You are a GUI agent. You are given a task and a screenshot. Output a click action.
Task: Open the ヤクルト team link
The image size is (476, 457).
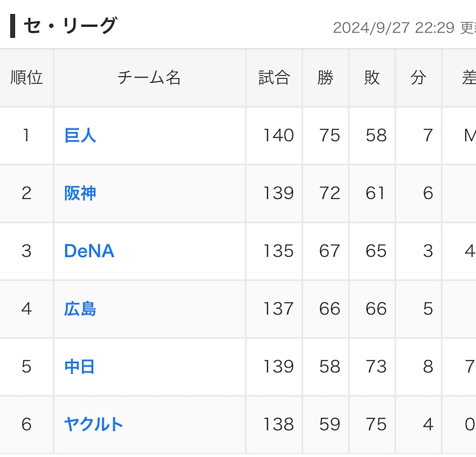tap(93, 424)
